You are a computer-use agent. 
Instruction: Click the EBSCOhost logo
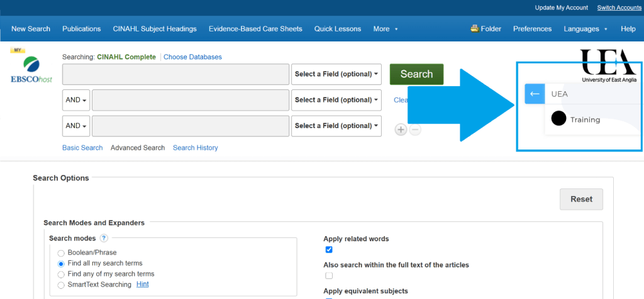point(31,69)
